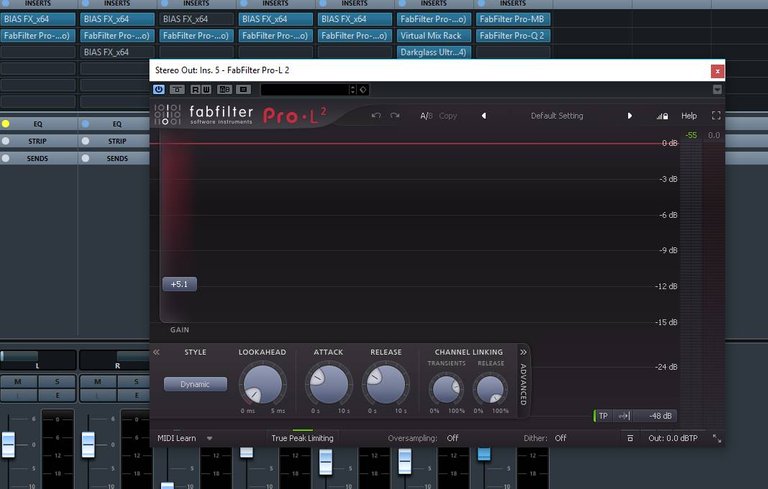
Task: Open the inactive BIAS FX_x64 in third column
Action: pos(196,19)
